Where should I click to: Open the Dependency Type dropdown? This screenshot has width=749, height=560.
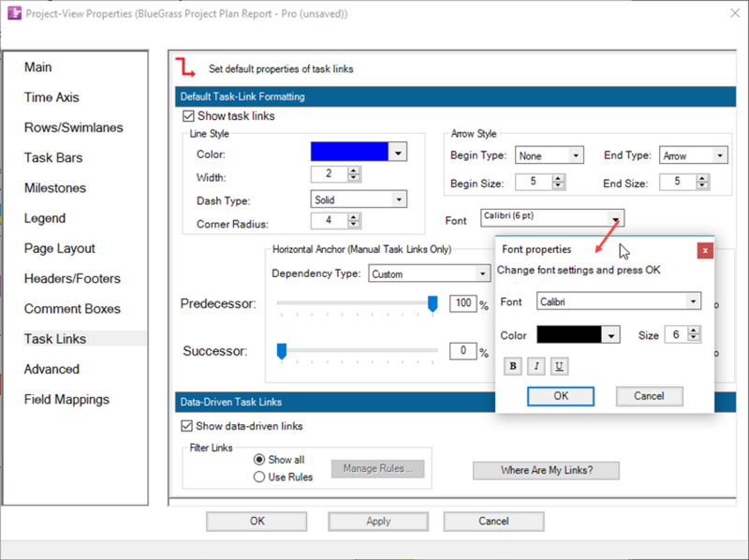482,274
